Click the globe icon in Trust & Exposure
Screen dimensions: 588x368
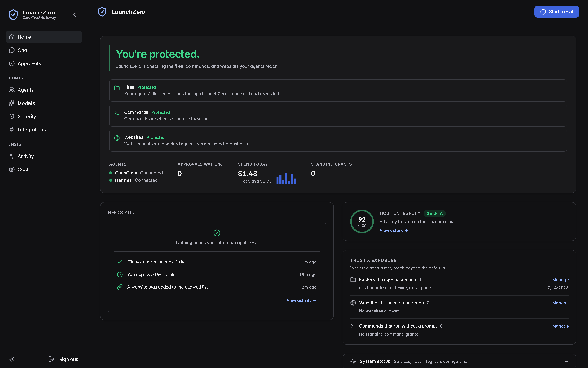pyautogui.click(x=353, y=303)
